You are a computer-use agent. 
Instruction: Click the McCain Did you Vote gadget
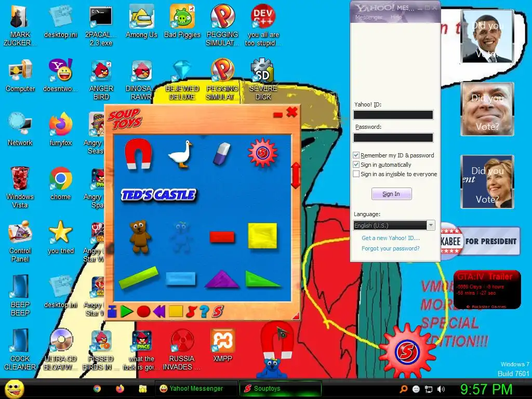click(487, 109)
